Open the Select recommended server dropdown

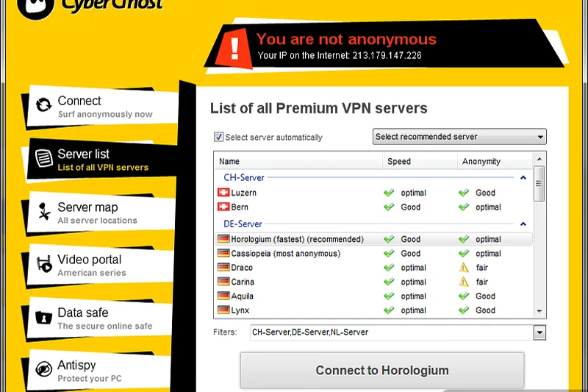click(459, 137)
